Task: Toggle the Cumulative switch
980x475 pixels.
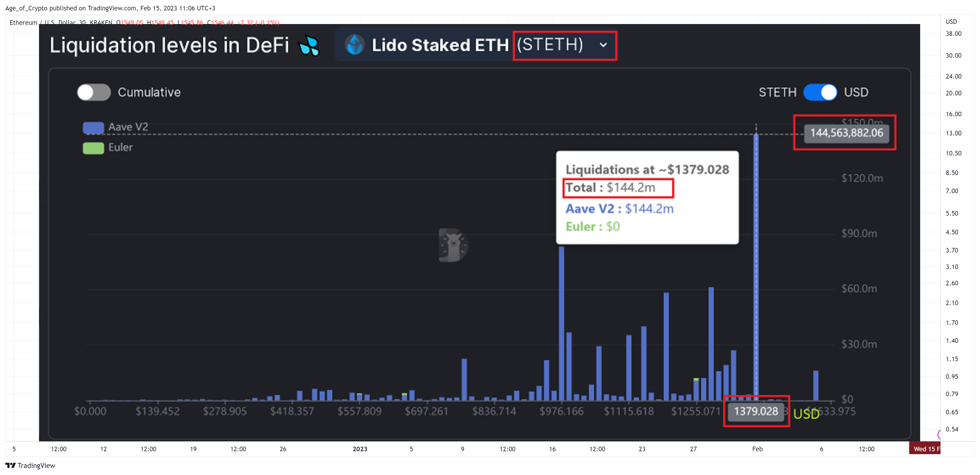Action: pos(94,92)
